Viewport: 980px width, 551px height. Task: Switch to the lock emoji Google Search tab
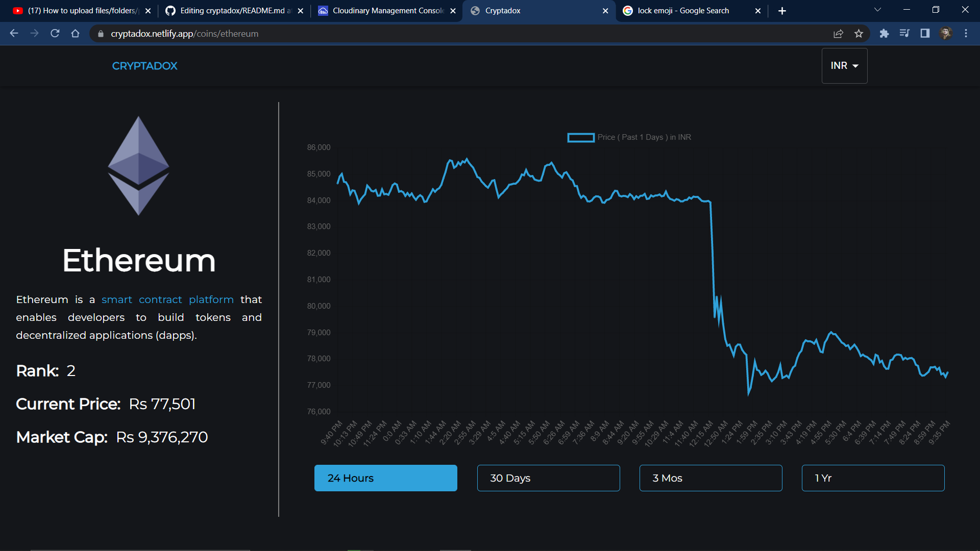click(684, 11)
